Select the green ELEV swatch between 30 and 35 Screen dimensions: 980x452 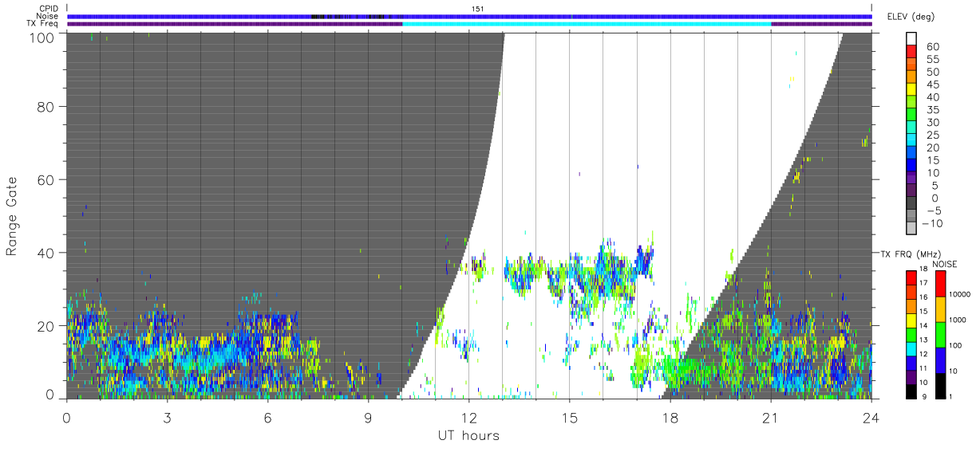coord(913,116)
